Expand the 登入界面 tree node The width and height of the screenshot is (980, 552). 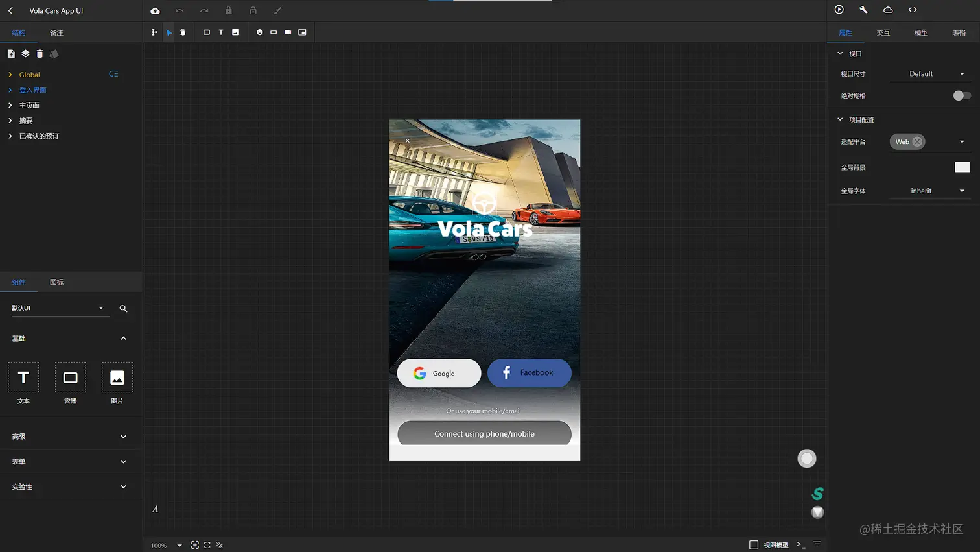tap(10, 90)
